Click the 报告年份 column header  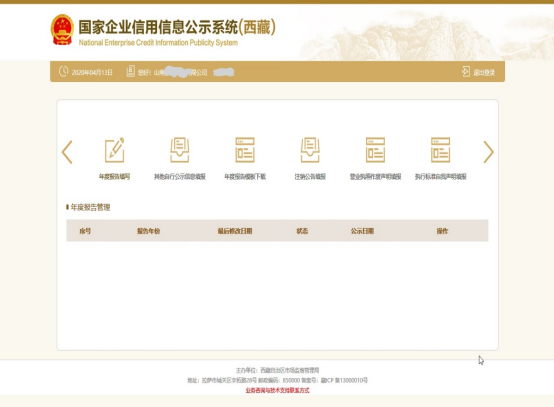pyautogui.click(x=148, y=231)
